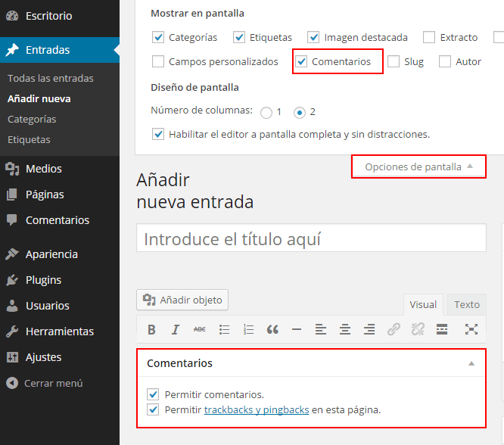The image size is (504, 445).
Task: Enable the Slug checkbox
Action: pyautogui.click(x=394, y=61)
